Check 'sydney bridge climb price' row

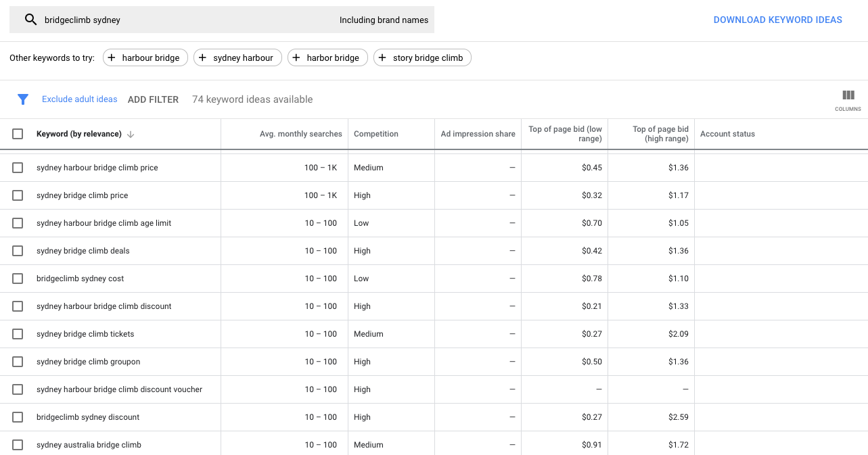(x=18, y=195)
